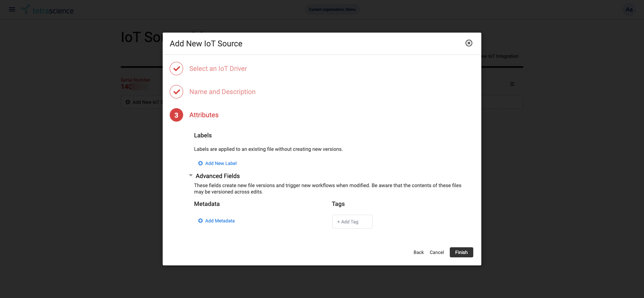Viewport: 644px width, 298px height.
Task: Click the plus icon beside Add Metadata
Action: (201, 221)
